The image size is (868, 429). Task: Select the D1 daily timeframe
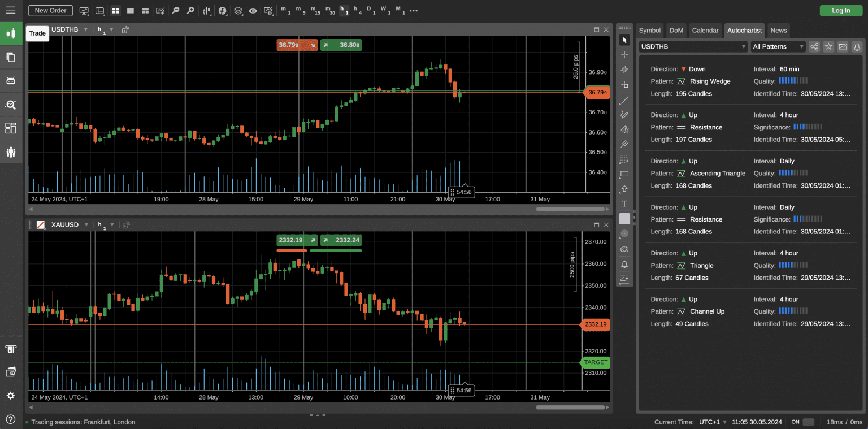[x=371, y=11]
